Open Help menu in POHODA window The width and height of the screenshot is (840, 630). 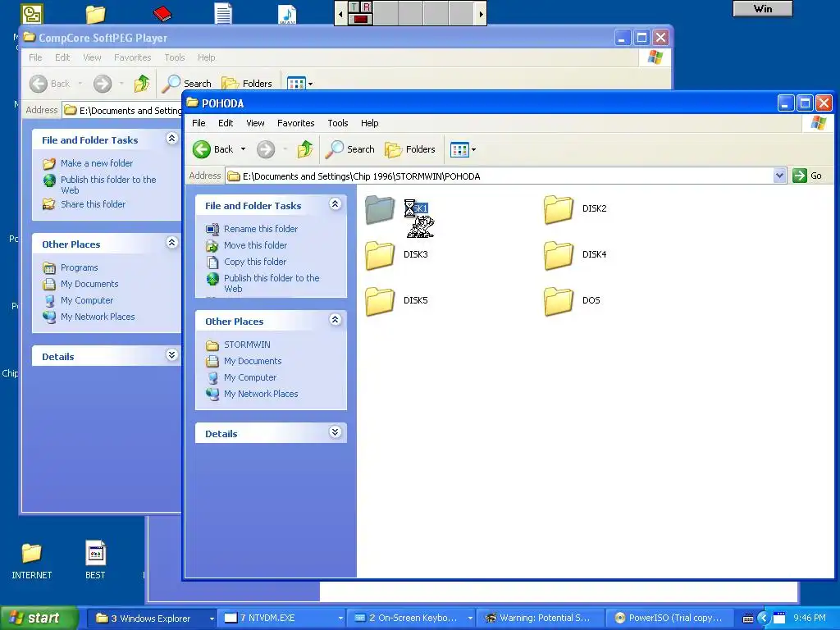click(370, 123)
